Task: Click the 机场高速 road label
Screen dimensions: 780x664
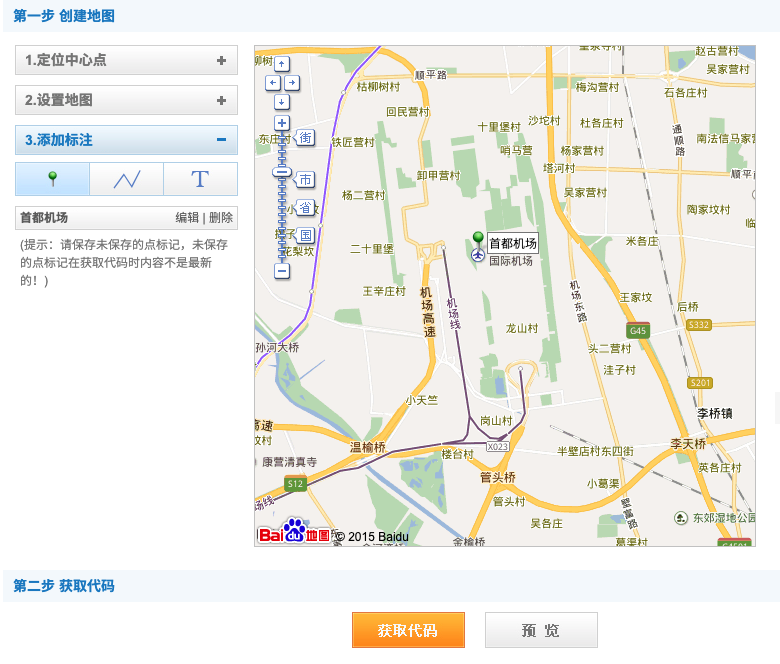Action: [x=427, y=312]
